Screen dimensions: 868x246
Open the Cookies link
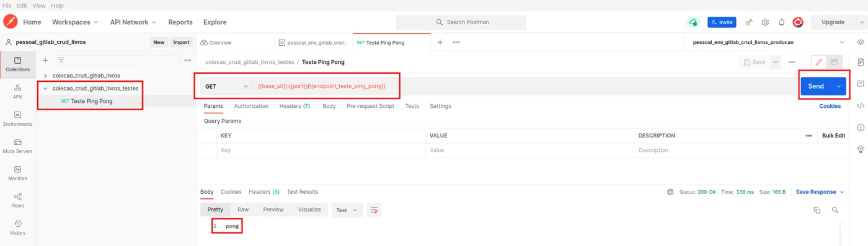(830, 106)
